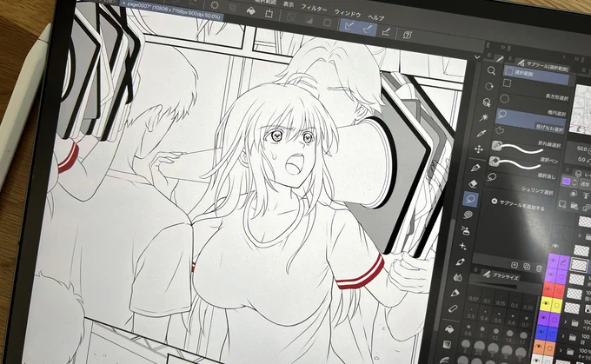Open the ウィンドウ (Window) menu

coord(348,13)
